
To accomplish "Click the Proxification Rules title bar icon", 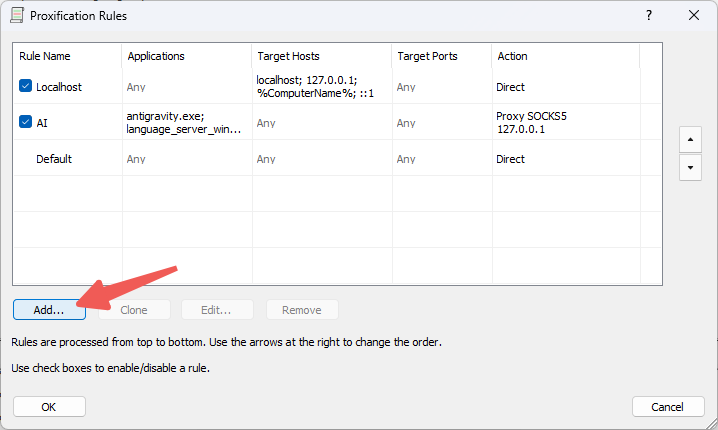I will pyautogui.click(x=17, y=15).
